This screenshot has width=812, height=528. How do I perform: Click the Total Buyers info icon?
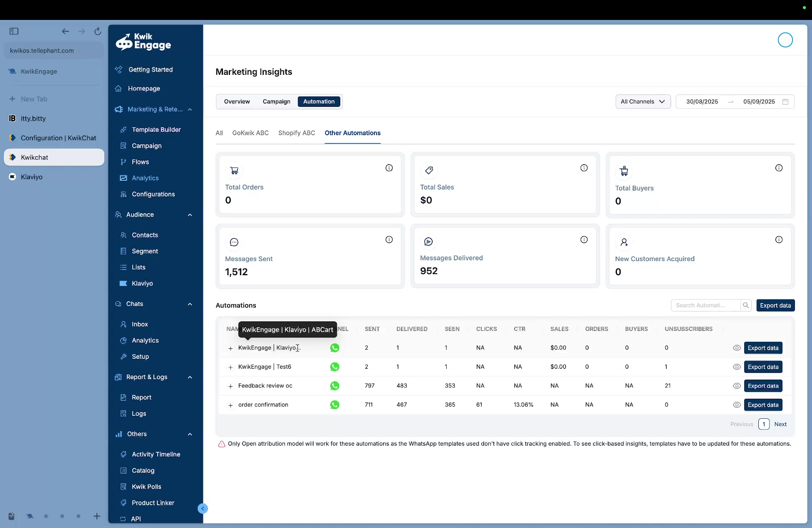[x=779, y=168]
